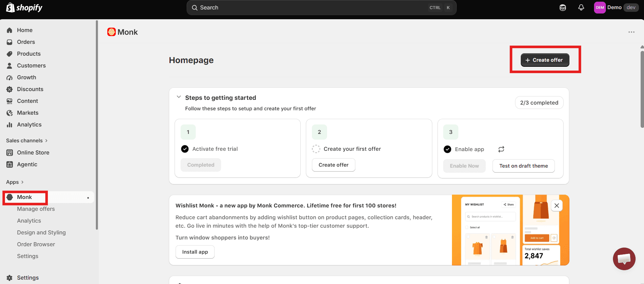644x284 pixels.
Task: Click Create offer in step 2
Action: pyautogui.click(x=333, y=165)
